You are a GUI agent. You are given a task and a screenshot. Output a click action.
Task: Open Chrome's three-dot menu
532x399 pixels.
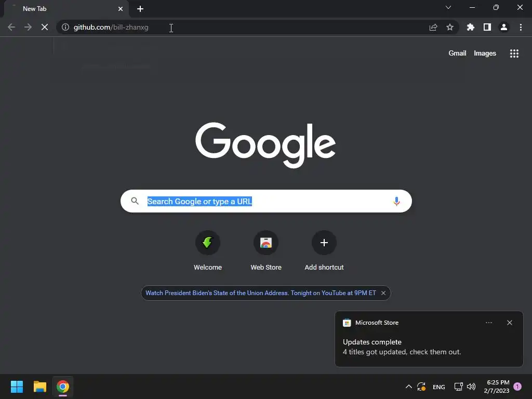point(521,27)
